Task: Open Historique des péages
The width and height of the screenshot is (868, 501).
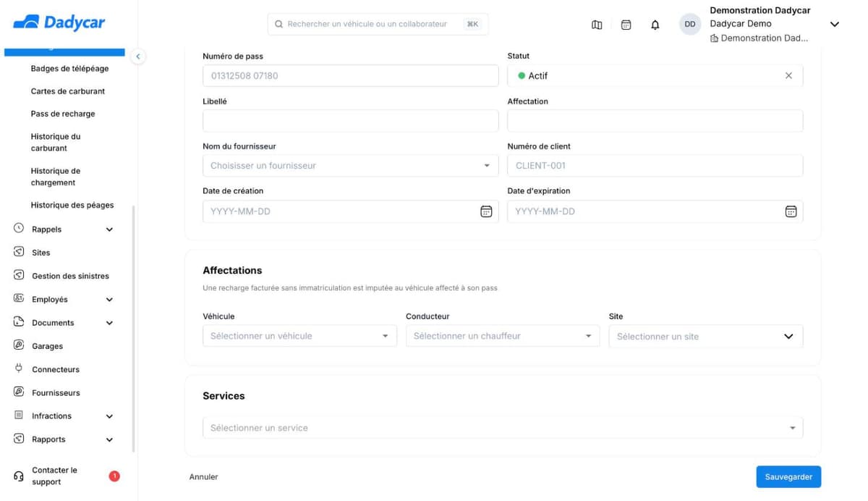Action: (x=72, y=205)
